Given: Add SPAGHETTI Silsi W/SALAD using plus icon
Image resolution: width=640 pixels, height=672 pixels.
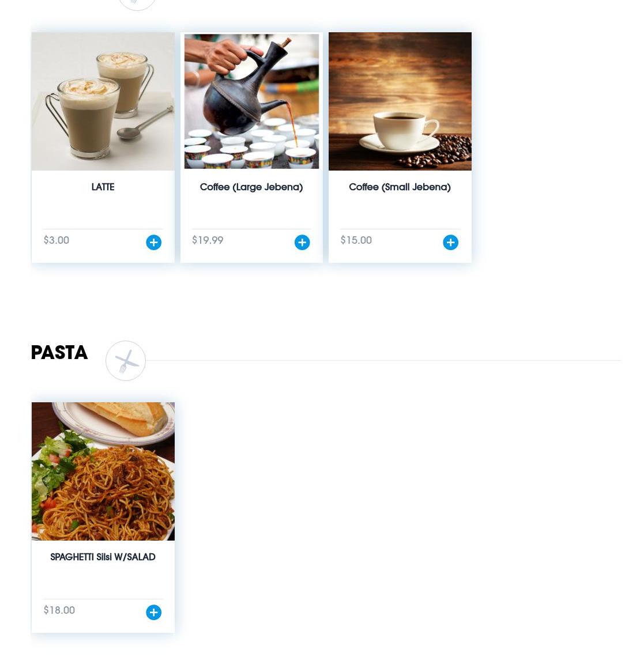Looking at the screenshot, I should click(x=153, y=612).
